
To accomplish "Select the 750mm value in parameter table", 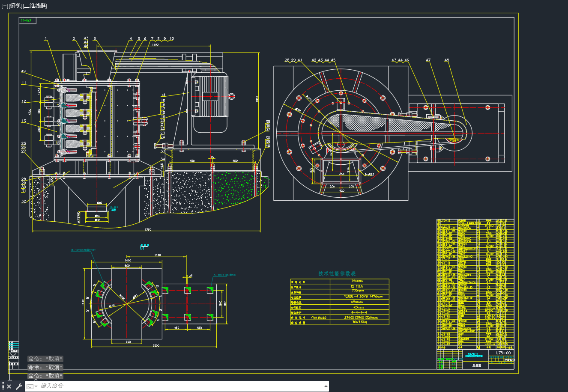I will pos(357,281).
